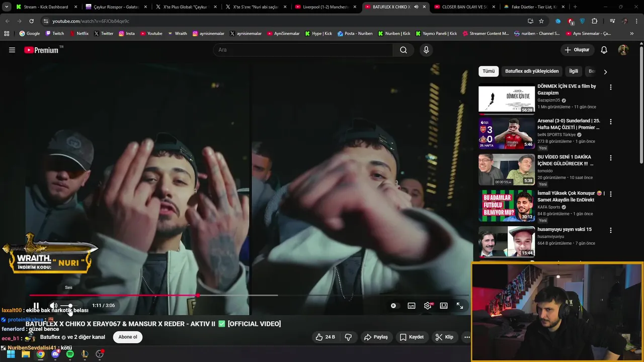Save the video with Kaydet
This screenshot has height=362, width=644.
point(412,337)
